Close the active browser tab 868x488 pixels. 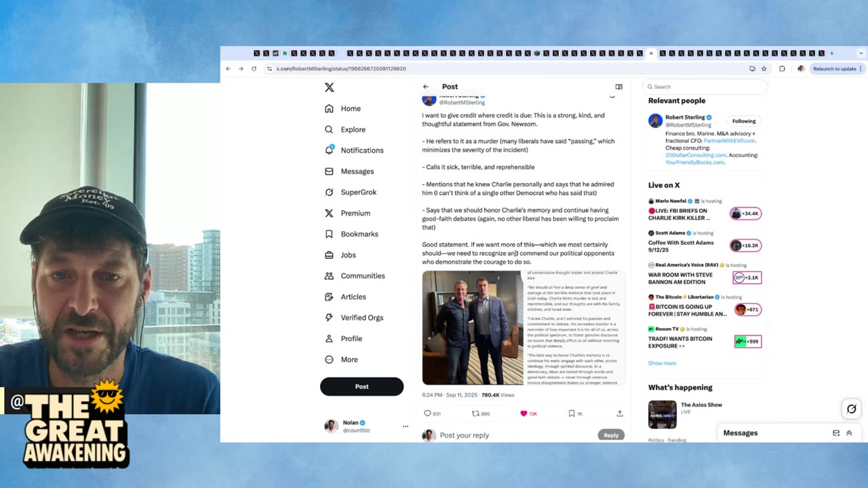[651, 53]
